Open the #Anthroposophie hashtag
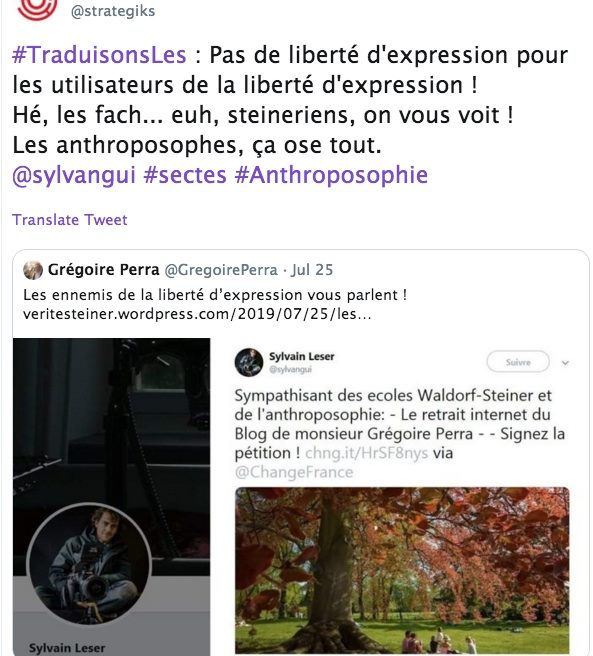Image resolution: width=593 pixels, height=656 pixels. point(331,175)
